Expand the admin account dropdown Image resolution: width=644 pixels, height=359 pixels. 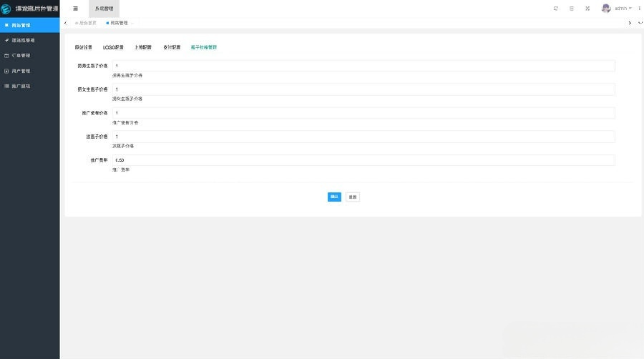623,9
